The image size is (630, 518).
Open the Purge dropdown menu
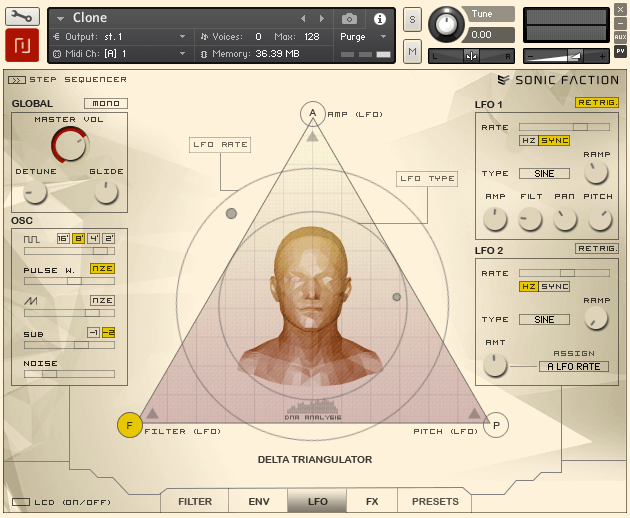click(383, 37)
